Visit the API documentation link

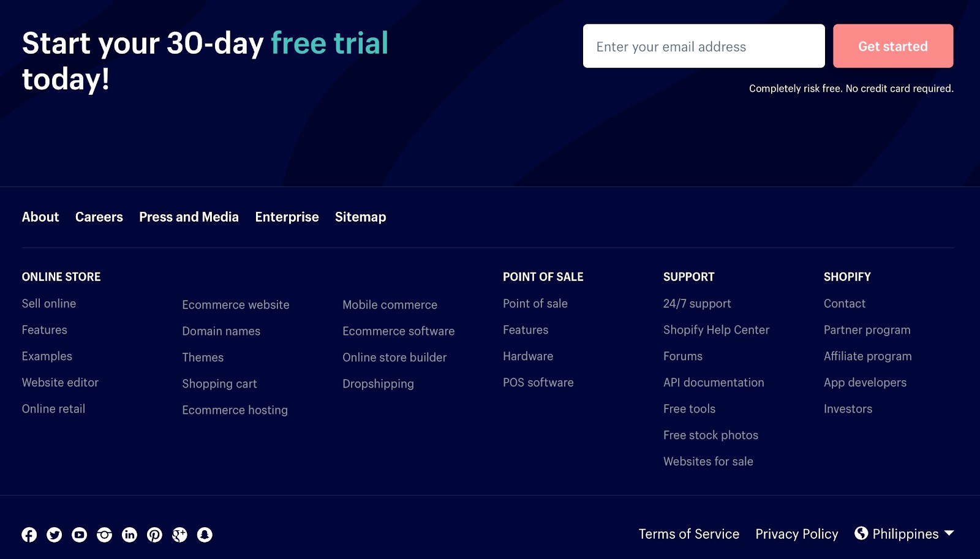coord(714,383)
